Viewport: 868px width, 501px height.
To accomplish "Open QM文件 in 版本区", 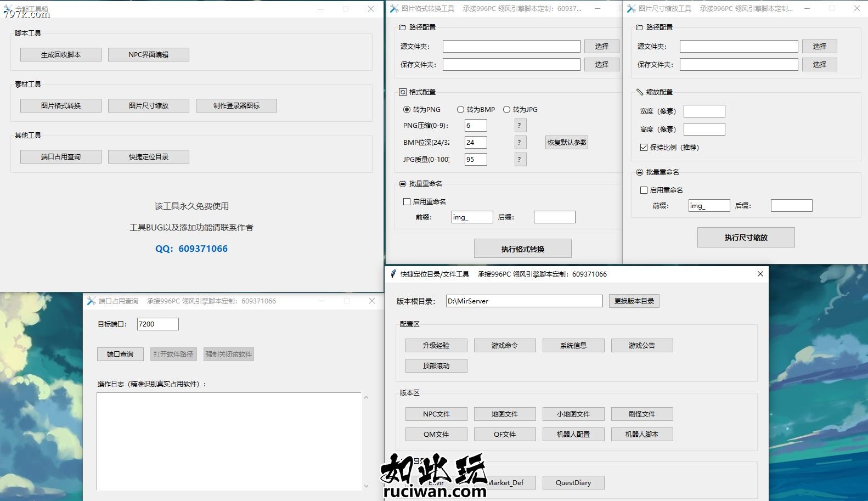I will tap(436, 434).
